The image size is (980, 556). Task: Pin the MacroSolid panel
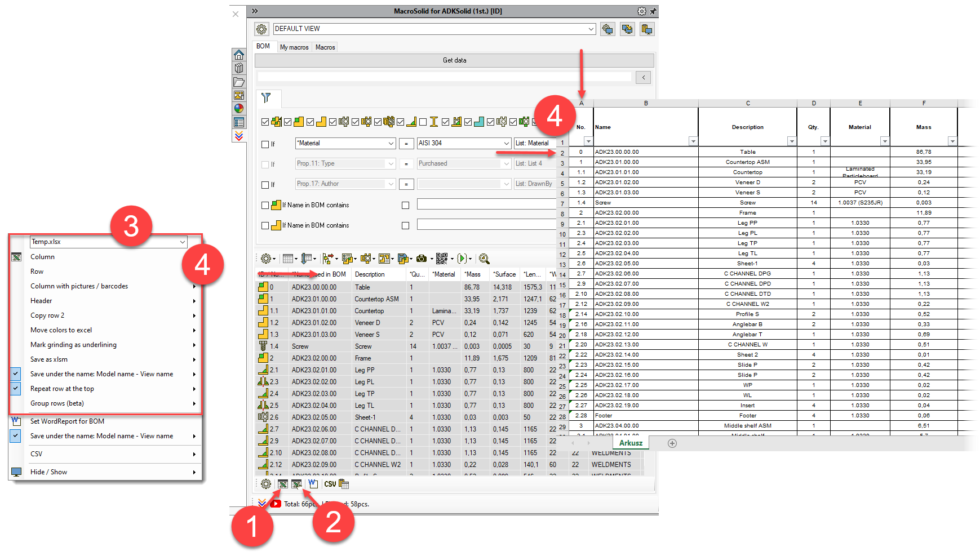tap(653, 11)
